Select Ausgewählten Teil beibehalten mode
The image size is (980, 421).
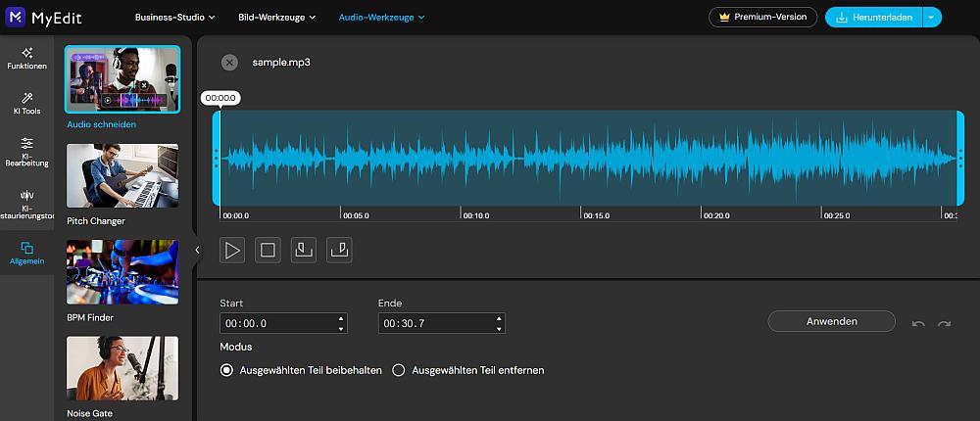point(227,370)
